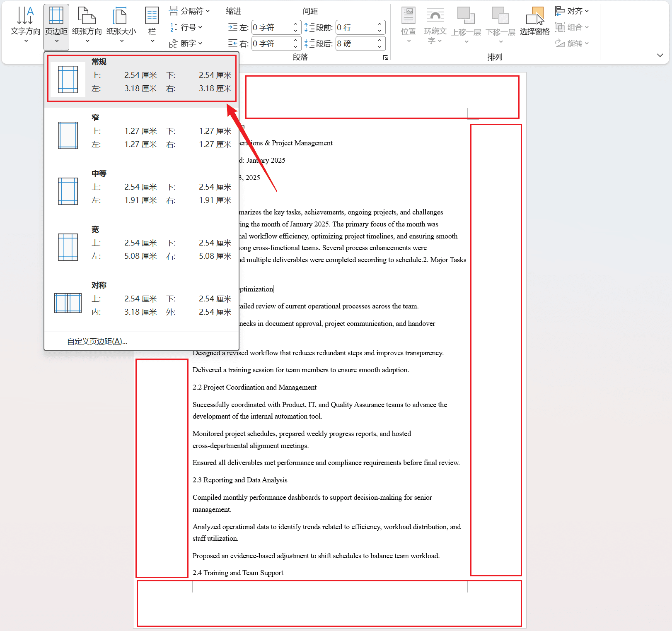
Task: Open the 选择窗格 selection pane
Action: 534,21
